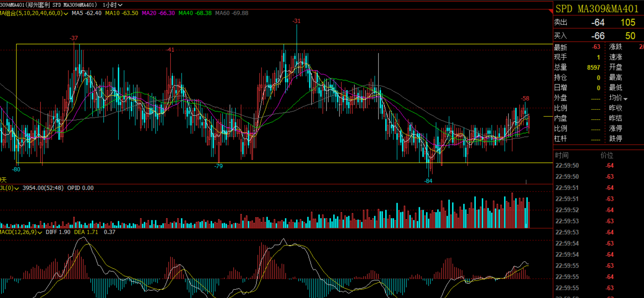The image size is (644, 298).
Task: Click the 卖出 ask price -64
Action: 598,23
